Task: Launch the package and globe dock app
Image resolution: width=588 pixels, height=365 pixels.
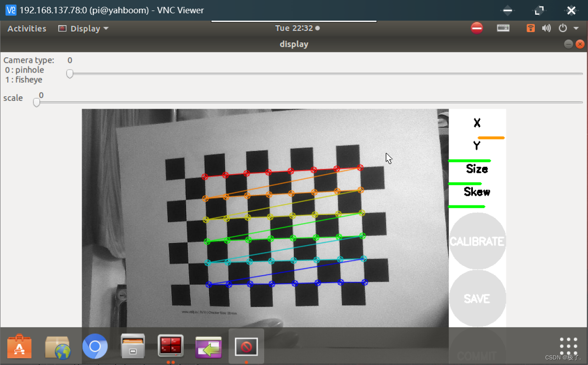Action: pos(57,346)
